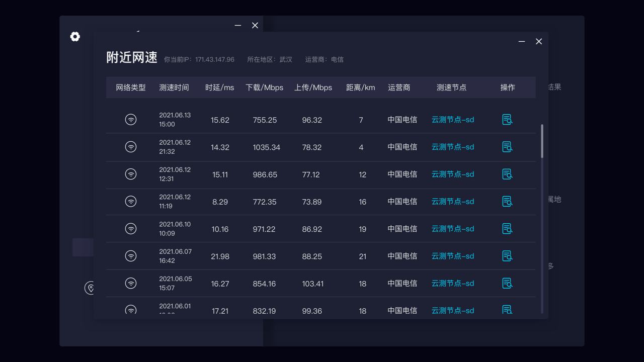
Task: Open the report icon for the 2021.06.12 11:19 test
Action: [507, 201]
